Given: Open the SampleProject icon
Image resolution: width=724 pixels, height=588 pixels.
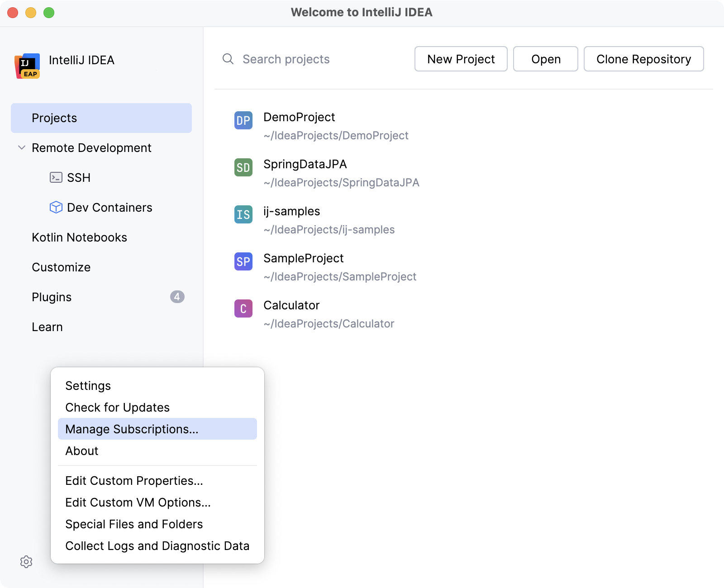Looking at the screenshot, I should 243,262.
